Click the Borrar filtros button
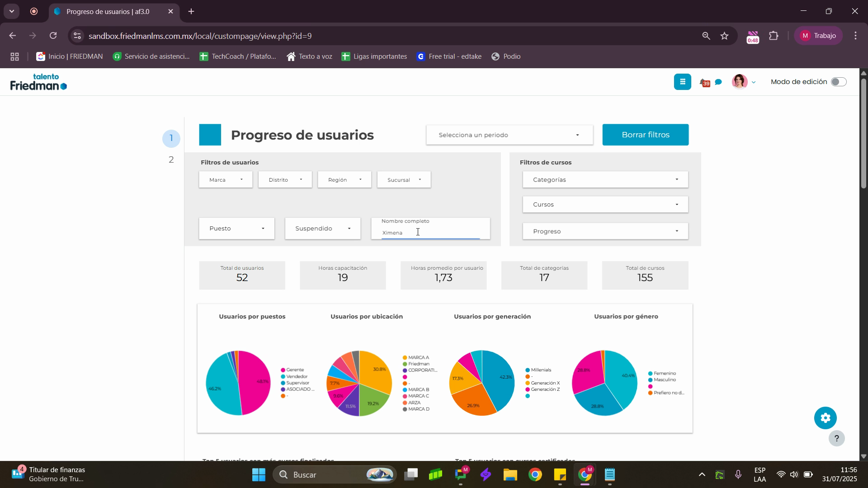The image size is (868, 488). coord(645,135)
